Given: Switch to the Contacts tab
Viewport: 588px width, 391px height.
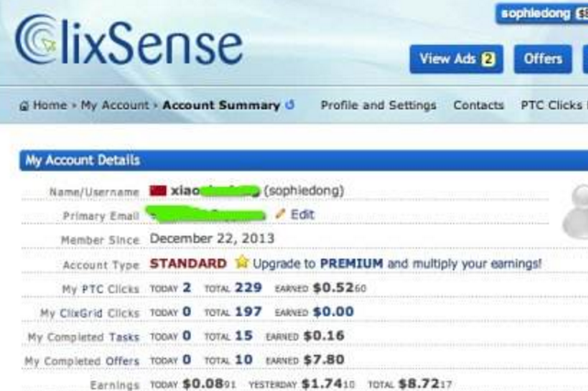Looking at the screenshot, I should click(x=479, y=106).
